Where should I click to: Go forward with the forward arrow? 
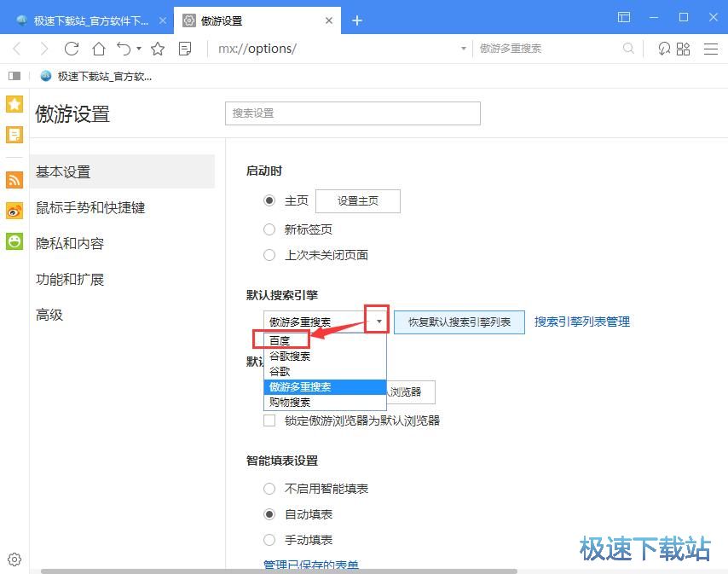pos(44,49)
